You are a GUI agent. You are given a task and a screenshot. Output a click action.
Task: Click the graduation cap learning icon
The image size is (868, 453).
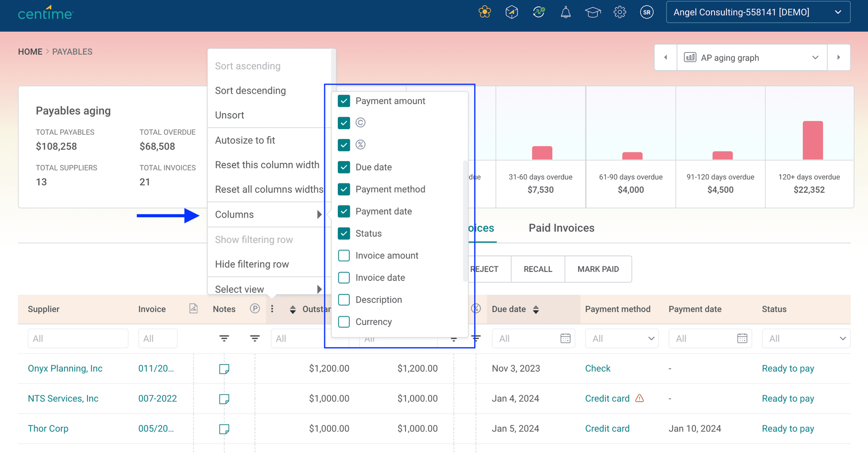593,12
